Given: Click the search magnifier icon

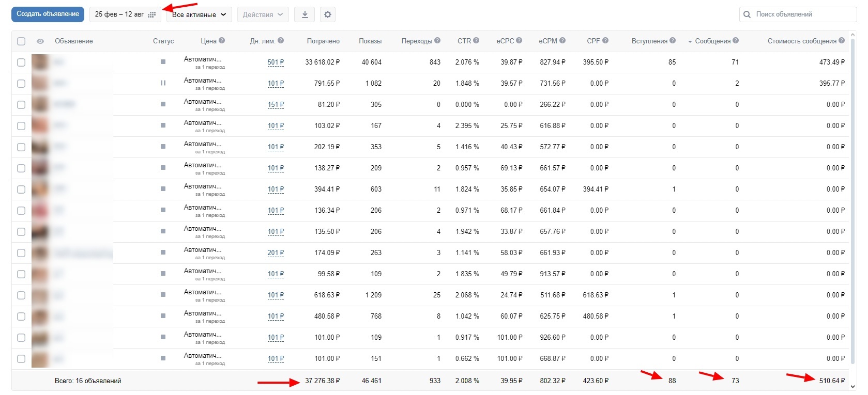Looking at the screenshot, I should point(747,14).
